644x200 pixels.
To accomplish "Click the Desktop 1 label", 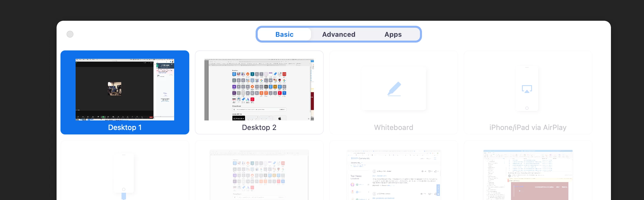I will 125,127.
